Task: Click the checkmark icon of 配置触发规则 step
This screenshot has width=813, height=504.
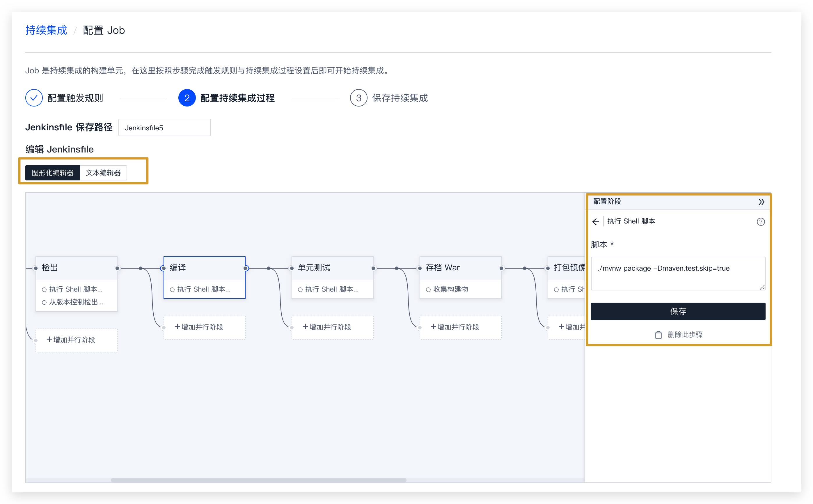Action: pos(34,98)
